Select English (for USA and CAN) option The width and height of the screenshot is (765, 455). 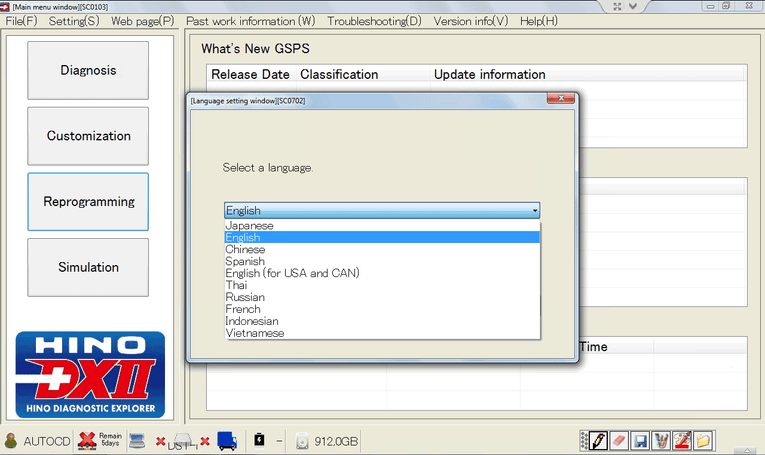click(x=292, y=273)
